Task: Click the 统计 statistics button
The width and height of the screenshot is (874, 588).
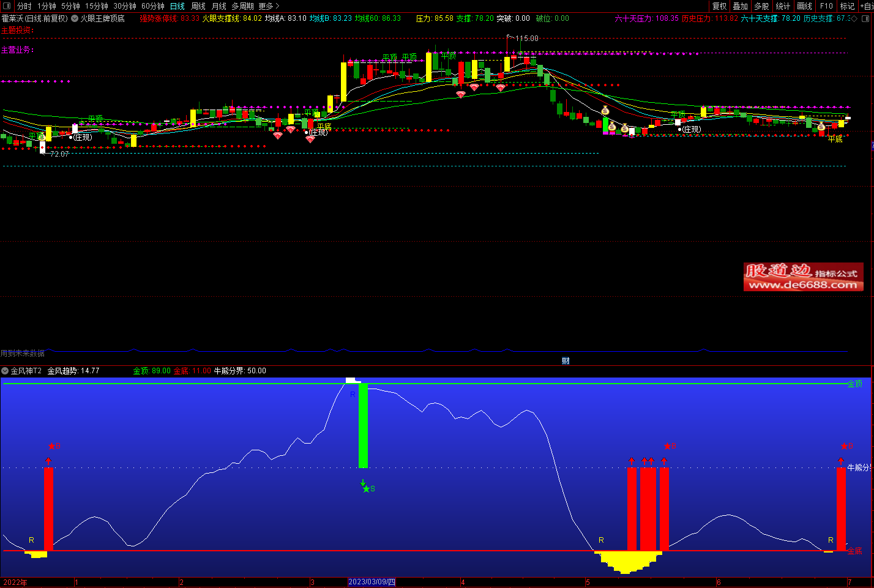Action: click(x=783, y=6)
